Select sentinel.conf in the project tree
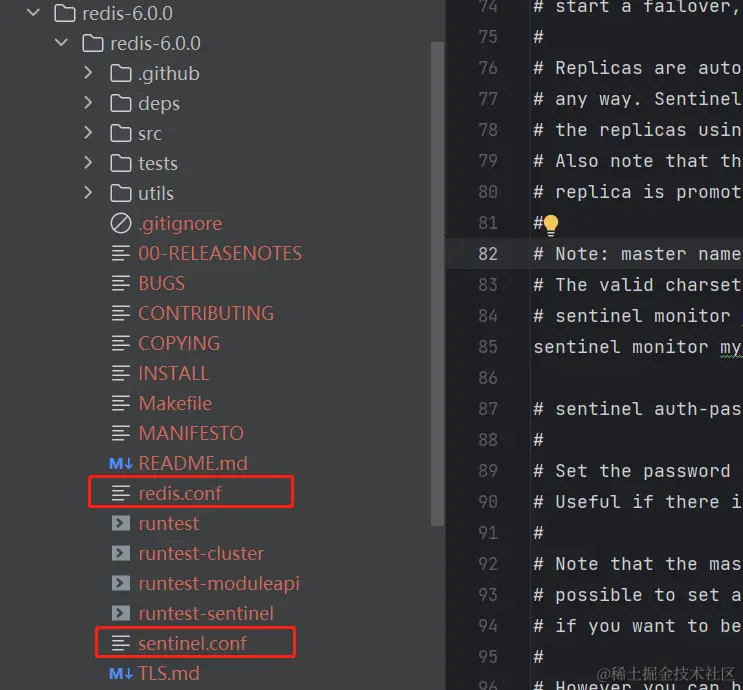This screenshot has height=690, width=743. click(x=192, y=644)
